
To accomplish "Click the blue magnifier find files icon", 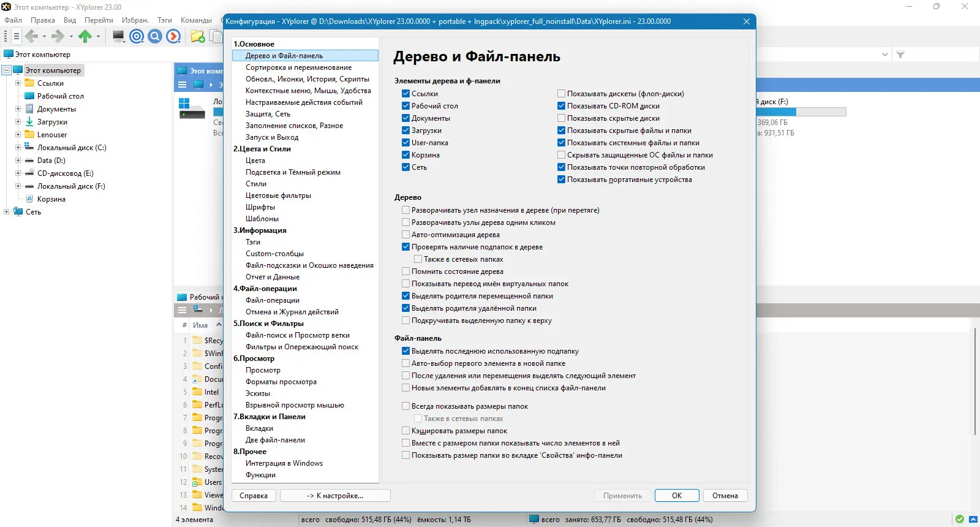I will tap(155, 36).
